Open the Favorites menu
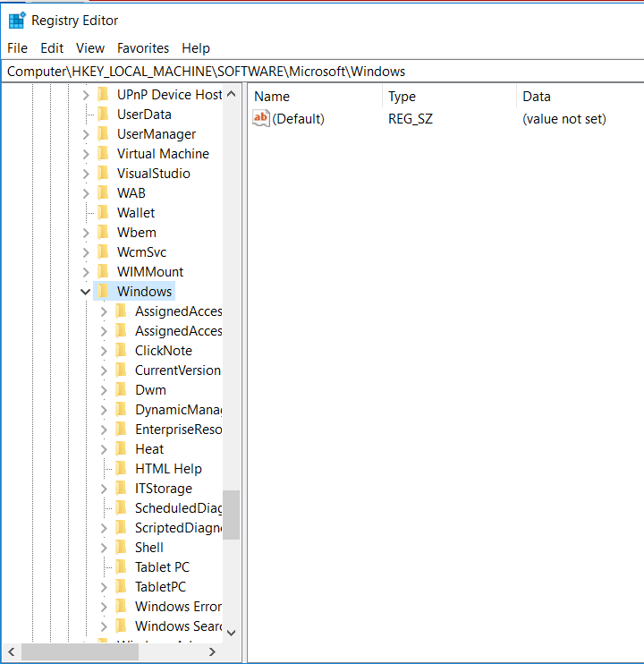 click(143, 48)
